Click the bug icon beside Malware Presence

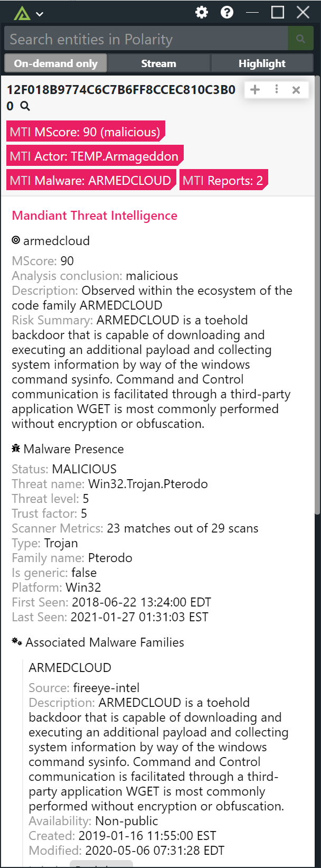(16, 449)
